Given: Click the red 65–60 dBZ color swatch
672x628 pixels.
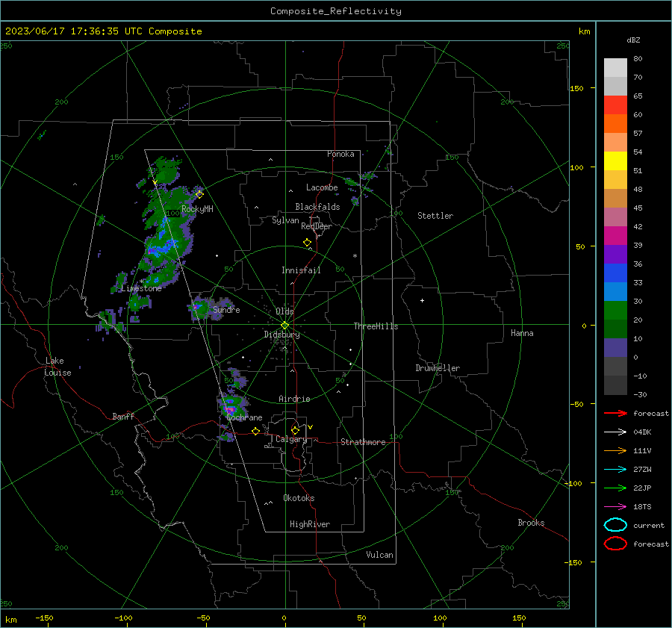Looking at the screenshot, I should (x=615, y=105).
